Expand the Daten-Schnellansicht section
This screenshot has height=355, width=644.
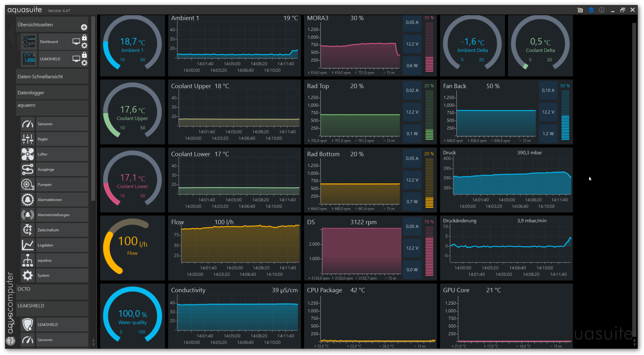click(52, 76)
